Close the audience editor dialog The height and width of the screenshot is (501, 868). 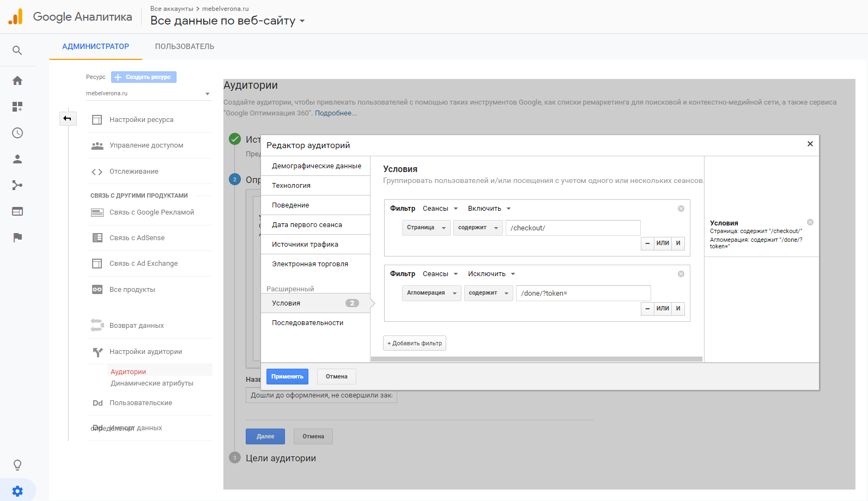coord(810,144)
